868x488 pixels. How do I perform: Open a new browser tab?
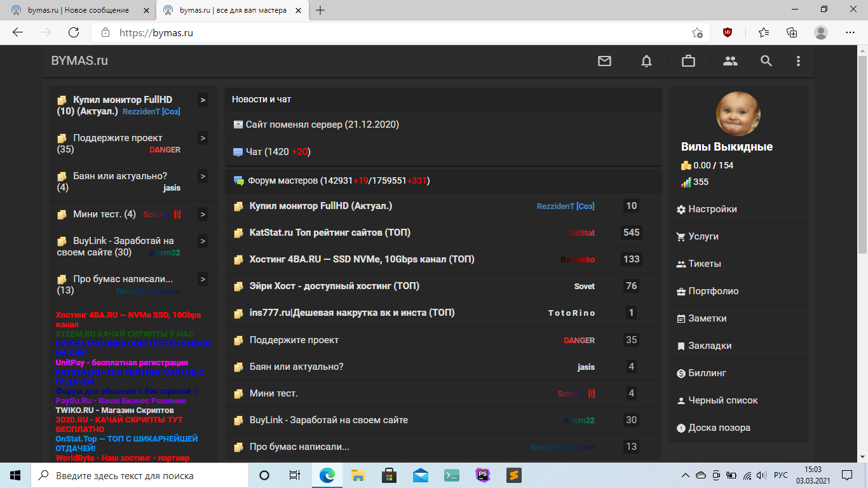point(320,10)
